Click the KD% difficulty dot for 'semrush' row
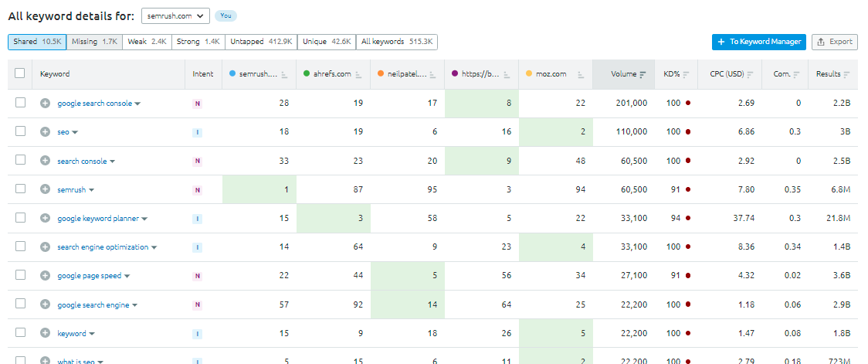This screenshot has height=364, width=868. [x=687, y=189]
